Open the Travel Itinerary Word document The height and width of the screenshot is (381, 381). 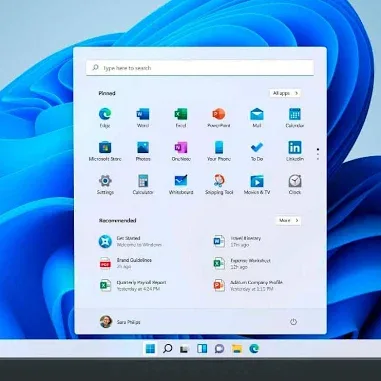coord(237,241)
